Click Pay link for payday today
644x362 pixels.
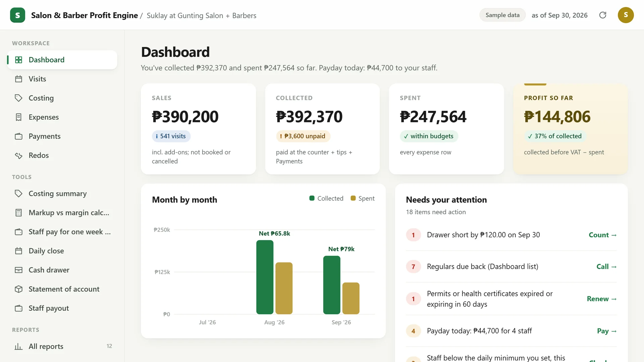click(607, 331)
